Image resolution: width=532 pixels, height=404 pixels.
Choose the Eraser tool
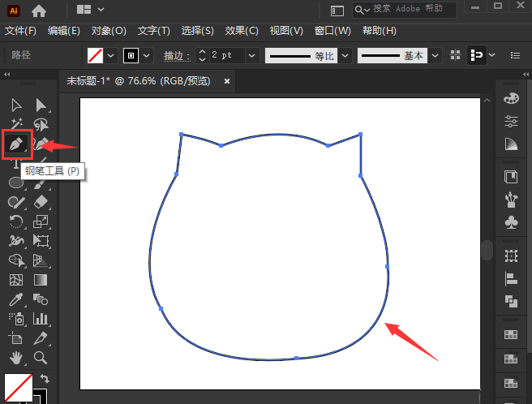41,202
